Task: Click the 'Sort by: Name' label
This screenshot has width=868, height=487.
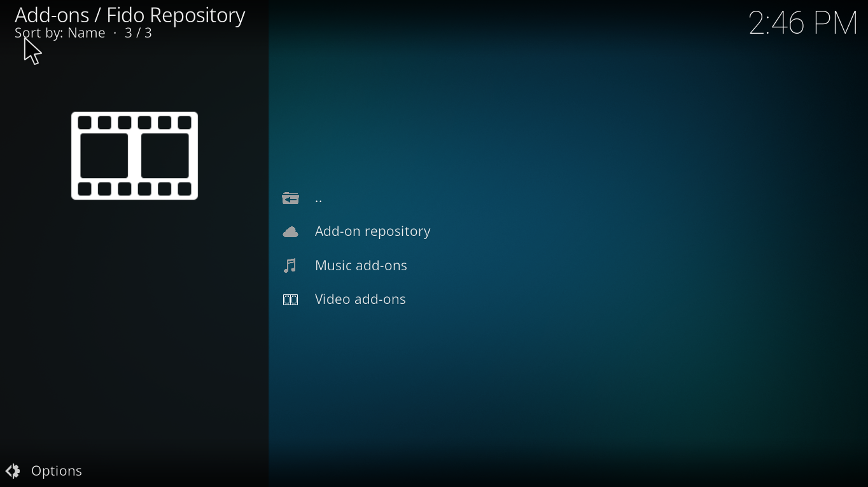Action: click(x=60, y=33)
